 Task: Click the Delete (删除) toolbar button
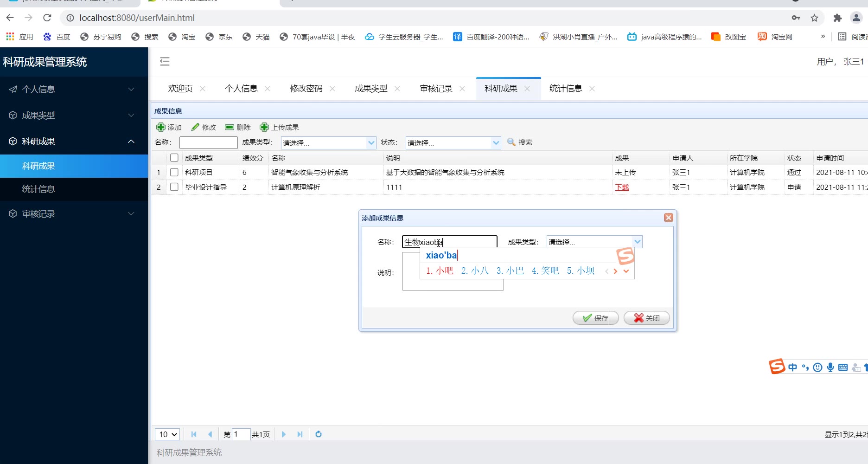pos(238,127)
